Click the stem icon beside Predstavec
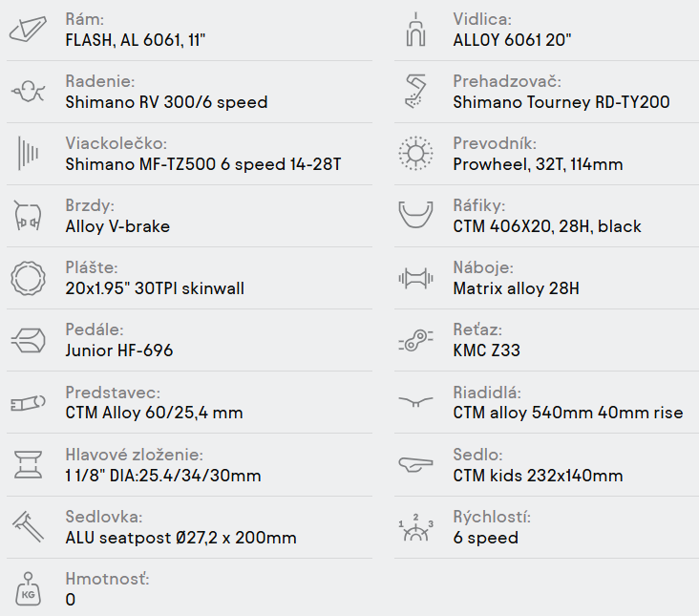 click(x=28, y=403)
